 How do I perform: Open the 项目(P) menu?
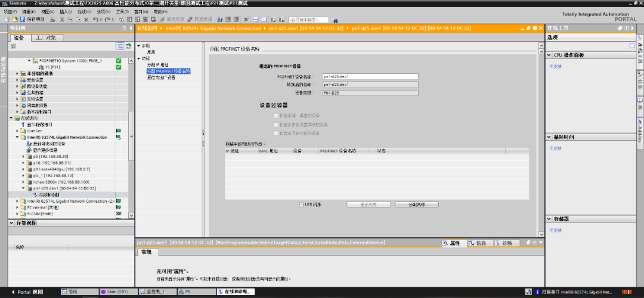coord(10,12)
